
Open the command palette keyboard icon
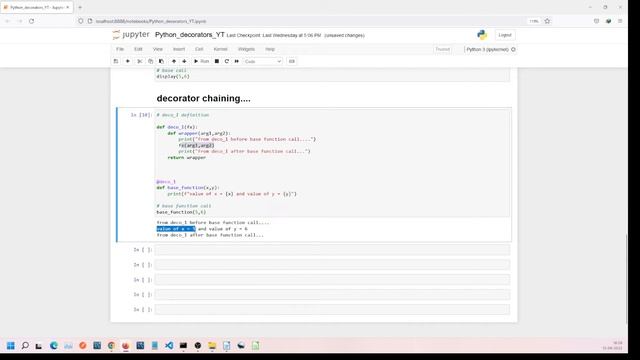[x=291, y=61]
